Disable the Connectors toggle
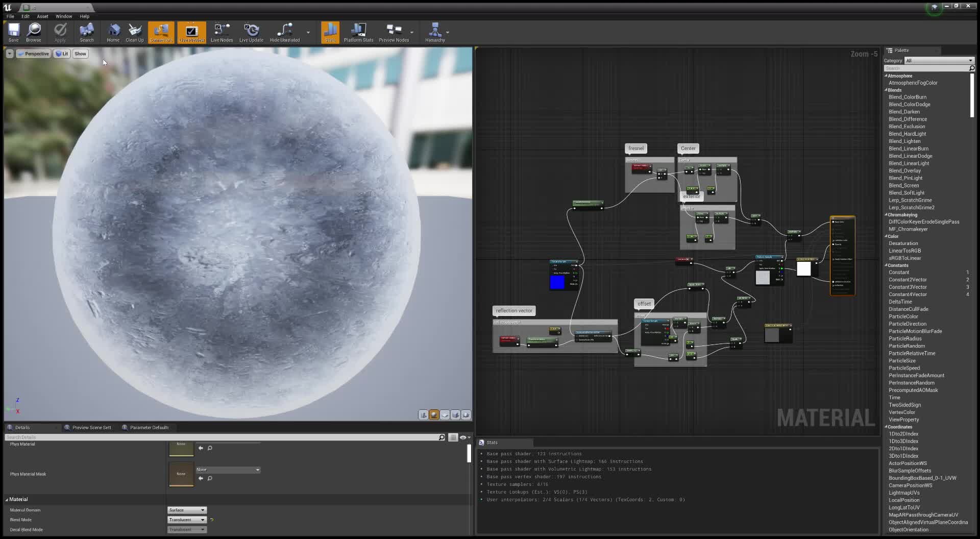 (x=161, y=32)
